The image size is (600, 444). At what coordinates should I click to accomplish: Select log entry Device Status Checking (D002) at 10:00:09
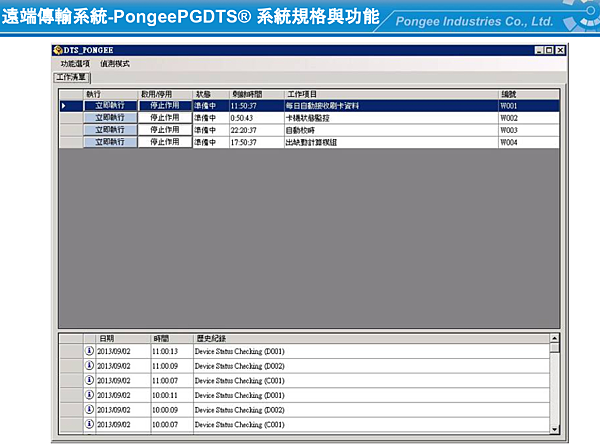tap(372, 410)
